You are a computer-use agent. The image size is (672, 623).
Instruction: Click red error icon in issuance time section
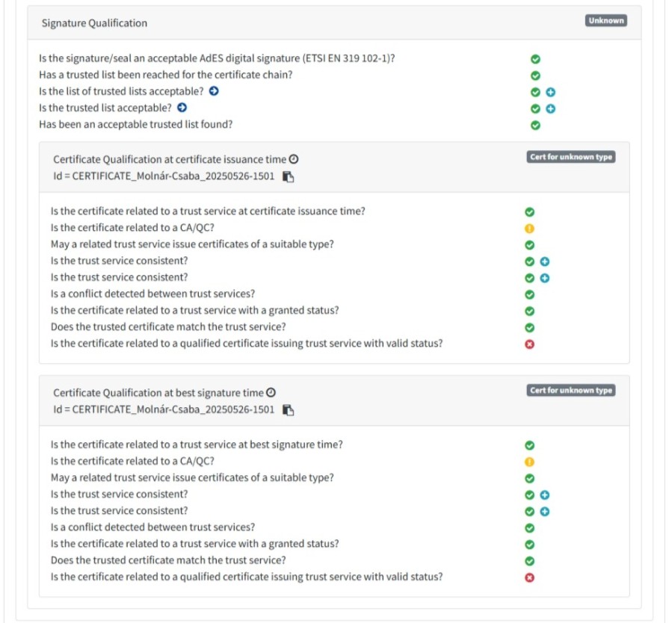(529, 344)
